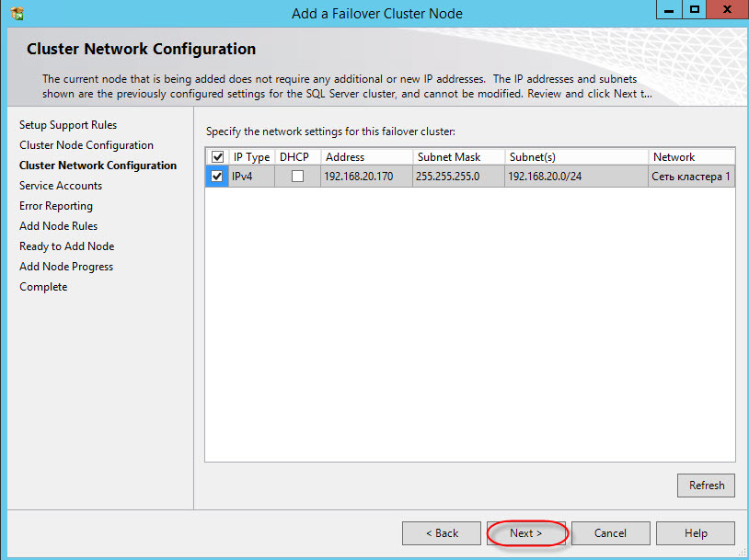
Task: Cancel the Add Node wizard
Action: point(609,533)
